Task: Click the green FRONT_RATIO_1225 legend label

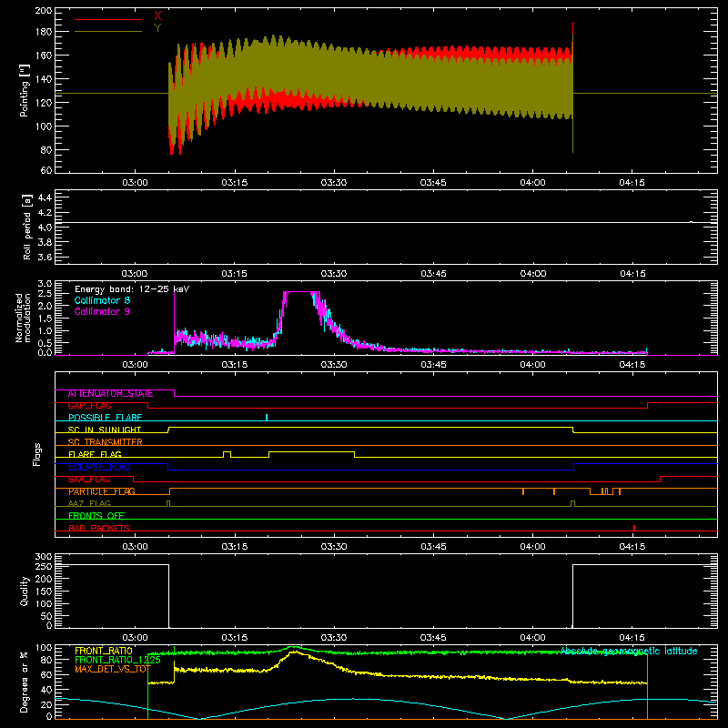Action: point(118,660)
